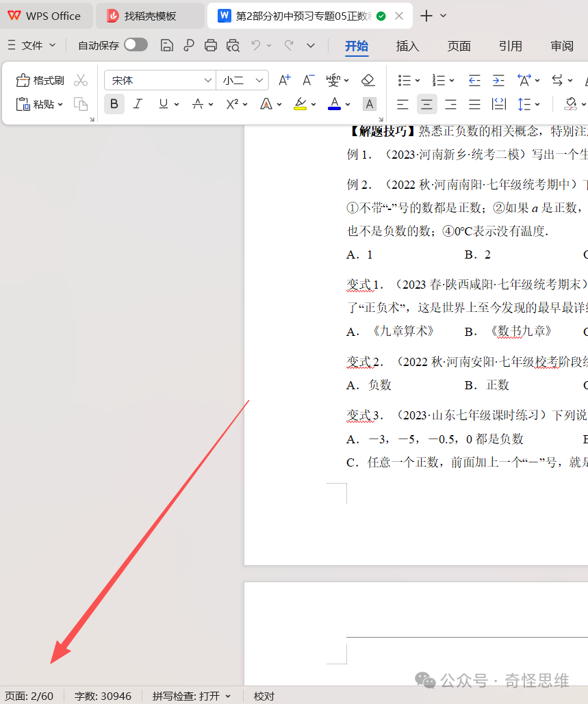Click the Print icon
The height and width of the screenshot is (704, 588).
211,45
